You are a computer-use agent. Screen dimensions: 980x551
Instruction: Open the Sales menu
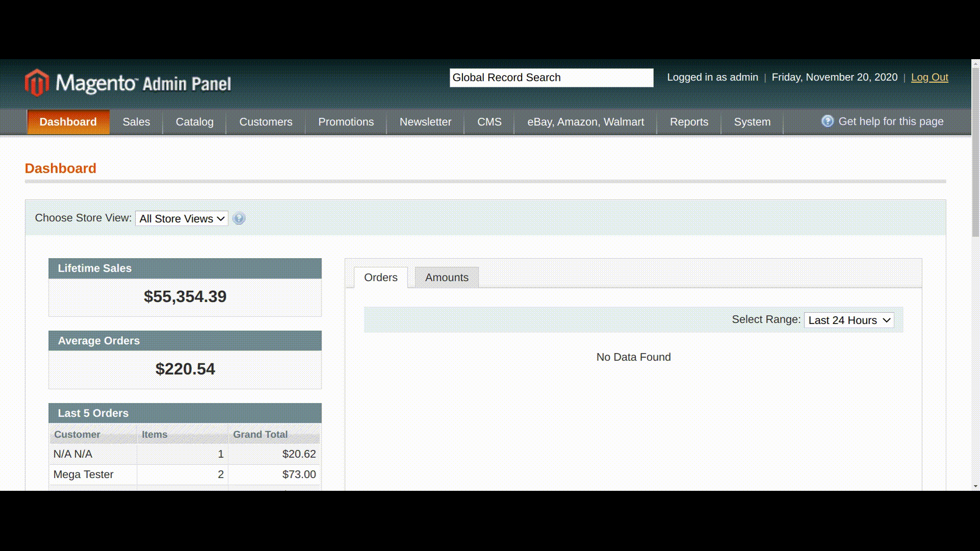(x=136, y=122)
